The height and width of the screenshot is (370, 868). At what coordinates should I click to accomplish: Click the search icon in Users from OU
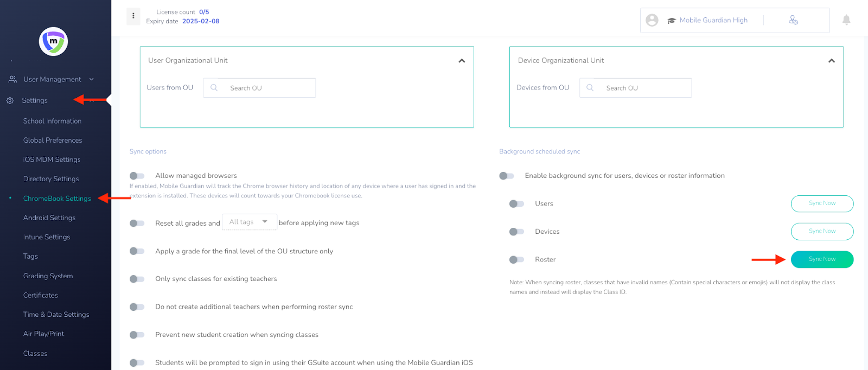pos(214,87)
